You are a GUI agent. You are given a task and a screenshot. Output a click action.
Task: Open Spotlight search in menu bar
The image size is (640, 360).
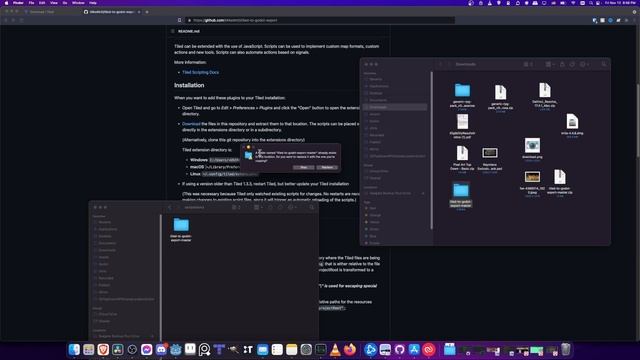pos(591,3)
